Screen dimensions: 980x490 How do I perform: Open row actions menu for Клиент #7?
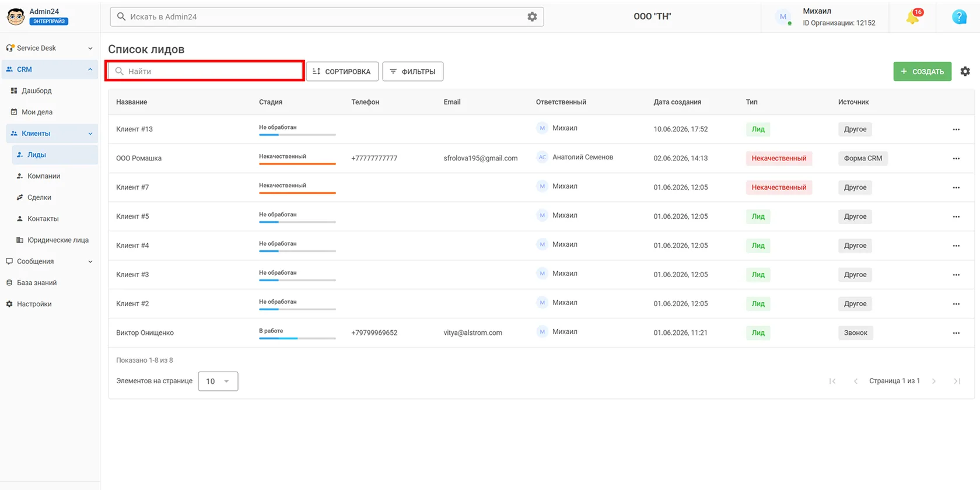(956, 188)
